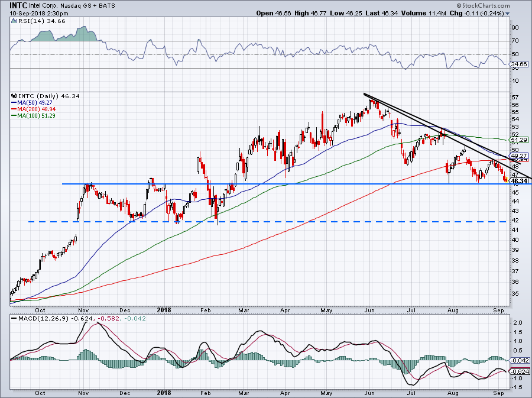Viewport: 532px width, 398px height.
Task: Click the candlestick icon beside INTC (Daily)
Action: pyautogui.click(x=14, y=96)
